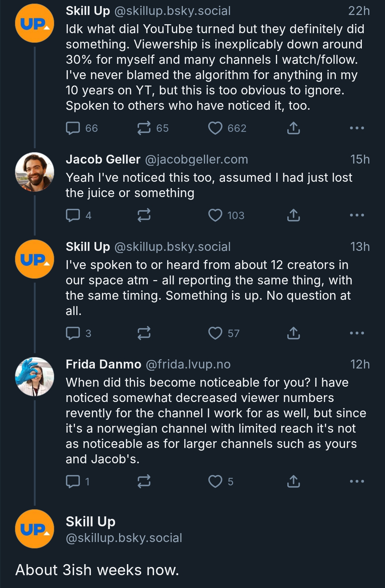Reply to Frida Danmo's post
Screen dimensions: 385x588
point(73,481)
